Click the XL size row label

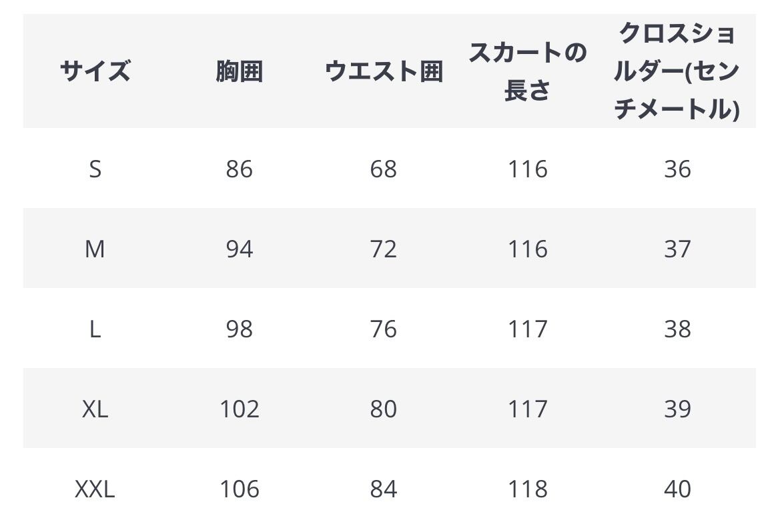(x=95, y=409)
